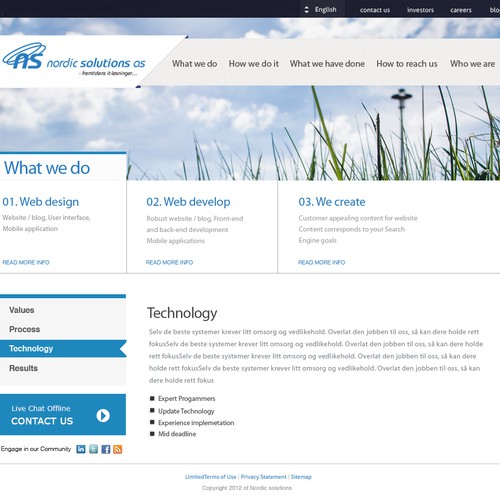The image size is (500, 500).
Task: Open 'What we have done' navigation item
Action: pyautogui.click(x=327, y=64)
